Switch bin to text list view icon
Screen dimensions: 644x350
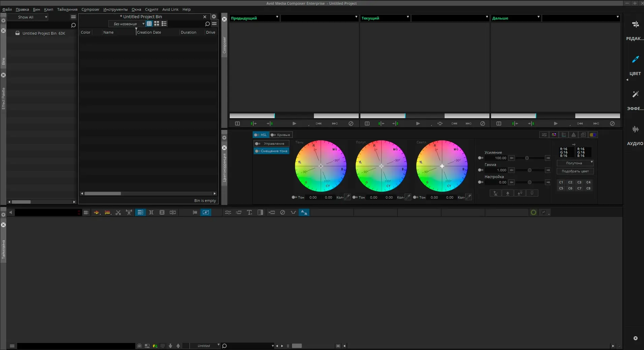(x=149, y=24)
